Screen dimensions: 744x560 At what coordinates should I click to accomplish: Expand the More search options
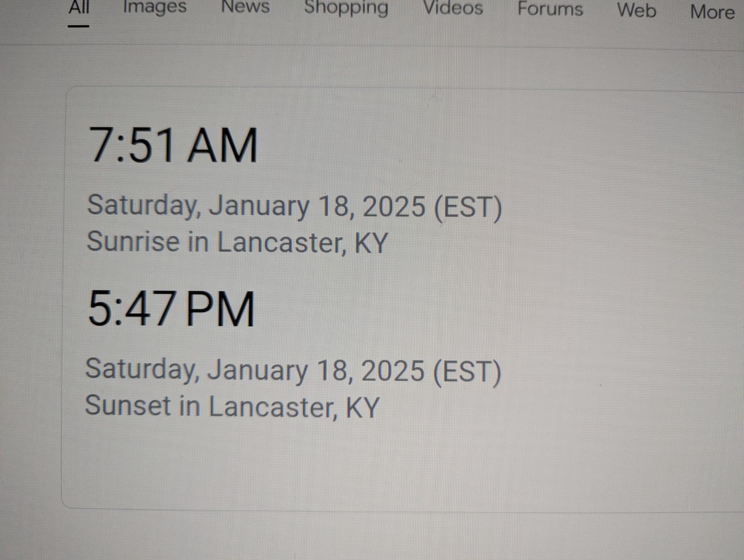(x=712, y=11)
